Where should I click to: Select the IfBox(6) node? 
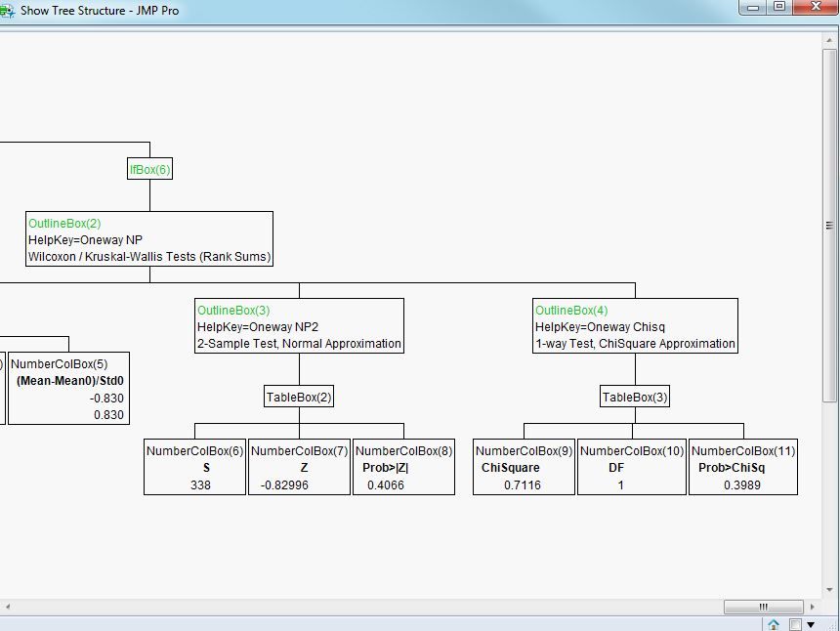[x=149, y=169]
